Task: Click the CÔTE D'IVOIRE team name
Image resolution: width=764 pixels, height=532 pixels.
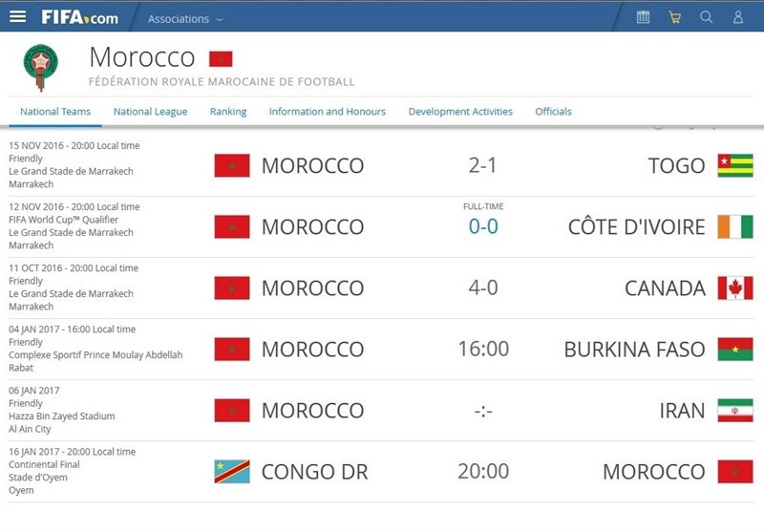Action: point(636,227)
